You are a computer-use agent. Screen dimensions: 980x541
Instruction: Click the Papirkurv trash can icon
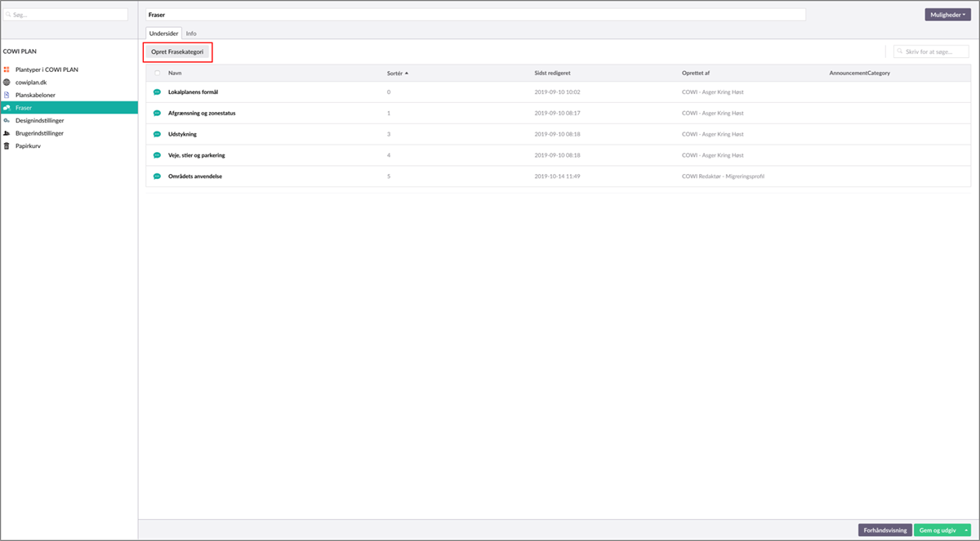click(7, 145)
